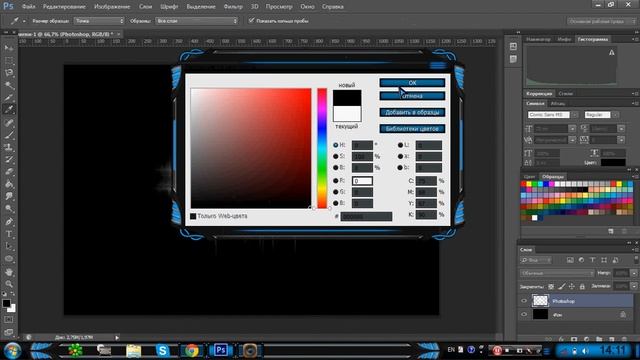
Task: Click the vertical hue slider bar
Action: click(x=322, y=148)
